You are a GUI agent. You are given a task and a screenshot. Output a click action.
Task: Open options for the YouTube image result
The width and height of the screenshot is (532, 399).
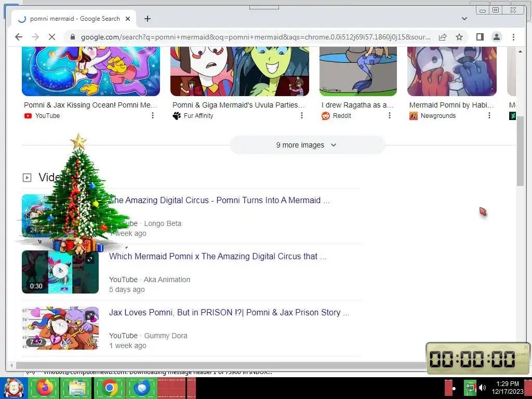(153, 116)
